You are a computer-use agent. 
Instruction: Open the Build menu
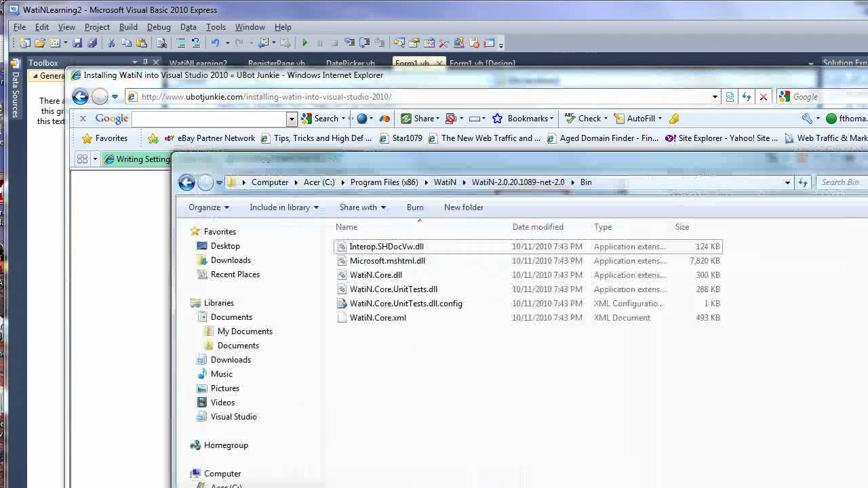[128, 27]
